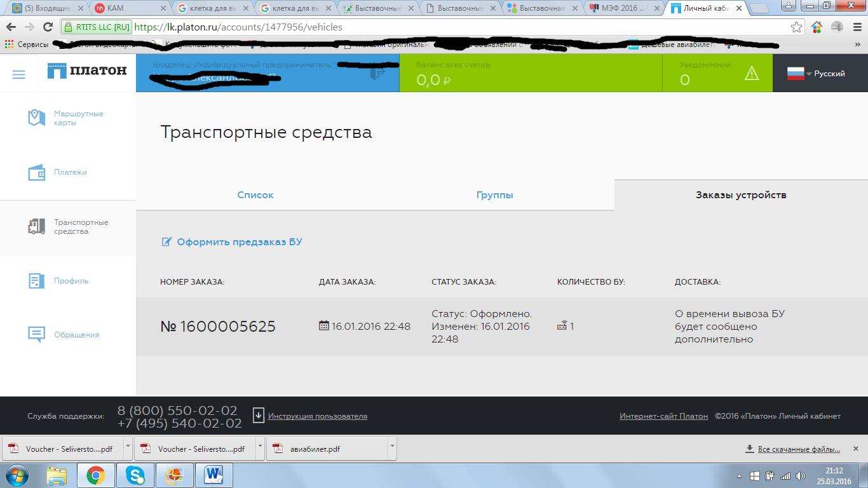868x488 pixels.
Task: Switch to the Группы tab
Action: click(494, 195)
